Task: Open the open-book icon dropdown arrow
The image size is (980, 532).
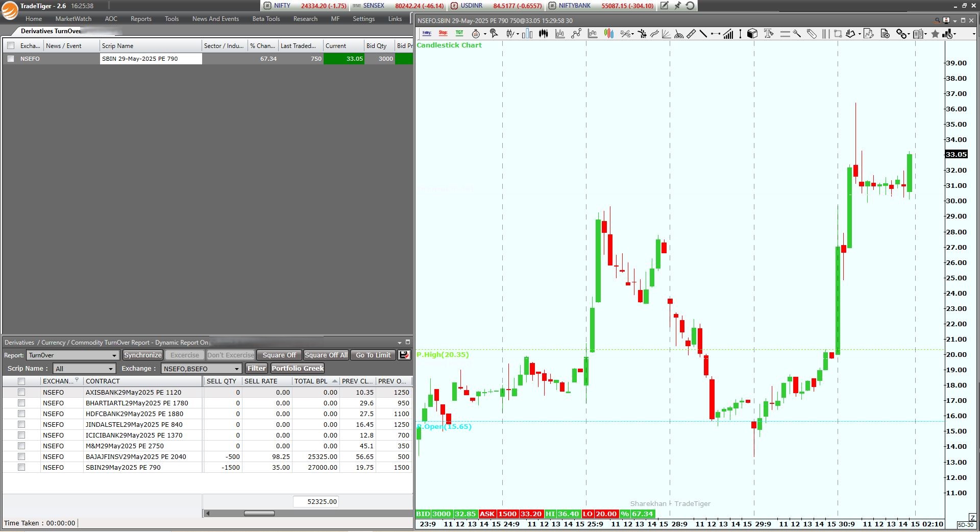Action: click(x=925, y=34)
